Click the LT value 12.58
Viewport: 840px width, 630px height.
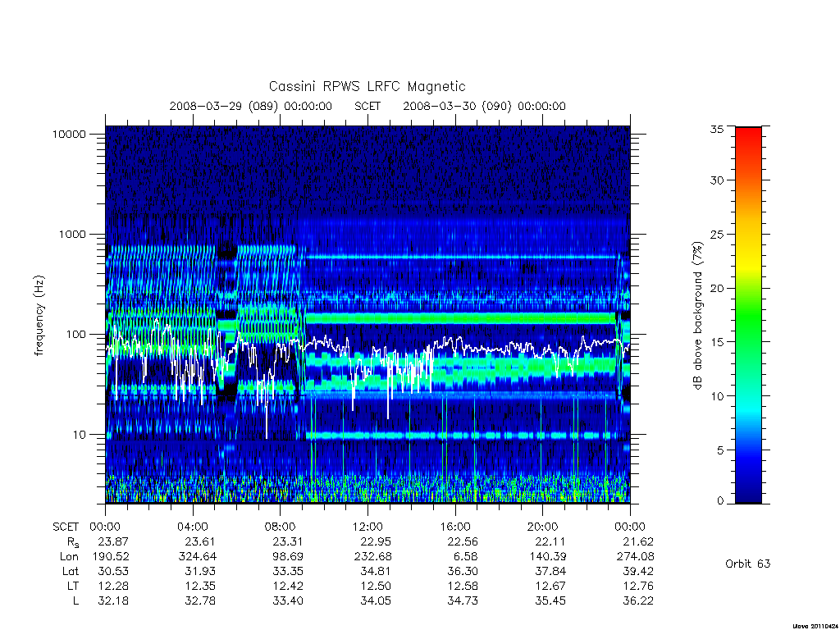(463, 586)
